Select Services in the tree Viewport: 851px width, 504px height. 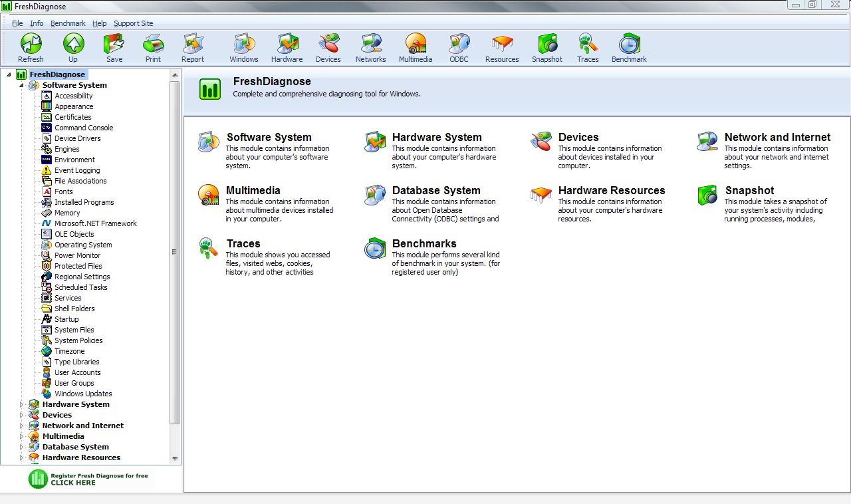point(68,298)
